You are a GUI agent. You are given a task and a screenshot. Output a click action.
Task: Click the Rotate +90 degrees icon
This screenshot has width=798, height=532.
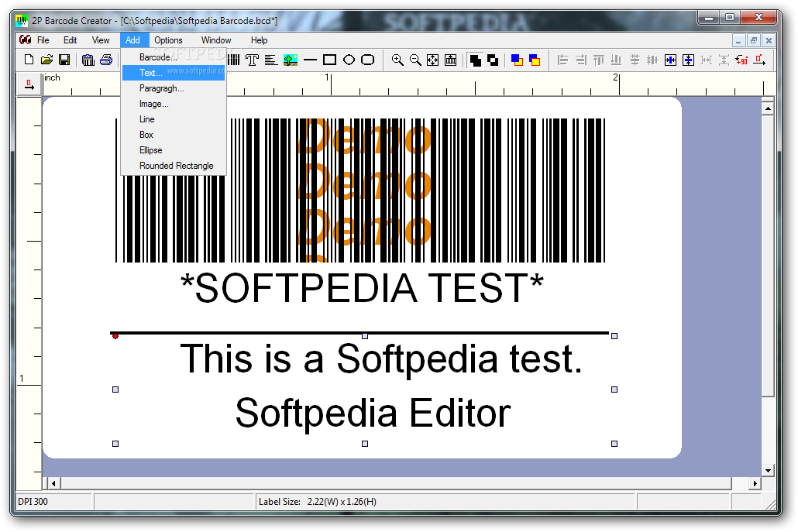click(x=741, y=60)
